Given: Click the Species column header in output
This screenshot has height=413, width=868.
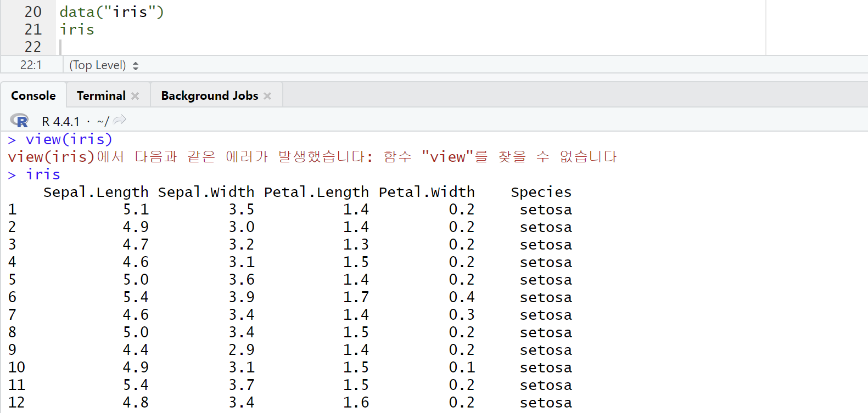Looking at the screenshot, I should click(x=541, y=192).
